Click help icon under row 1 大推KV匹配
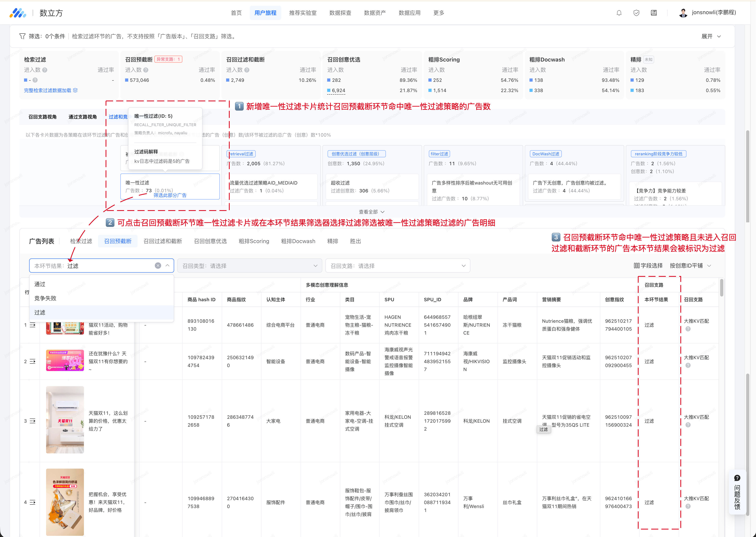Screen dimensions: 756x537 pos(688,329)
